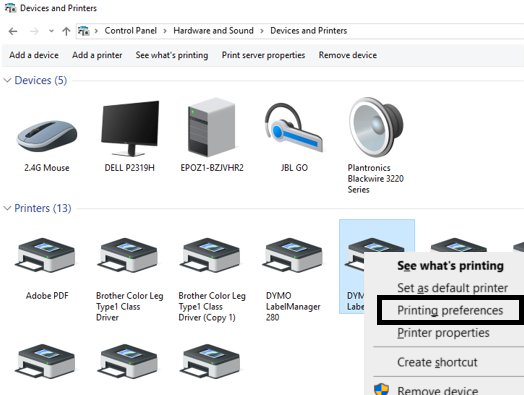
Task: Click the Adobe PDF label
Action: pos(47,296)
